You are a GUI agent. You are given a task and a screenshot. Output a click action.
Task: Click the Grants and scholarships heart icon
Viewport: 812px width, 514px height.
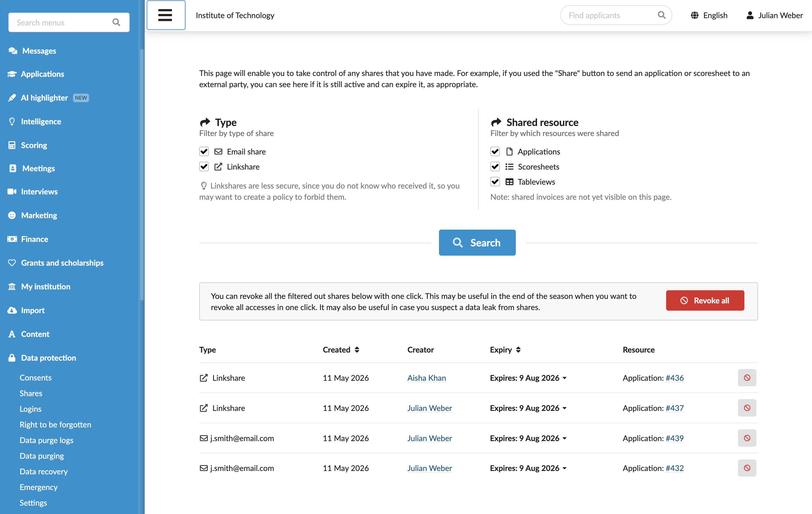click(x=12, y=263)
